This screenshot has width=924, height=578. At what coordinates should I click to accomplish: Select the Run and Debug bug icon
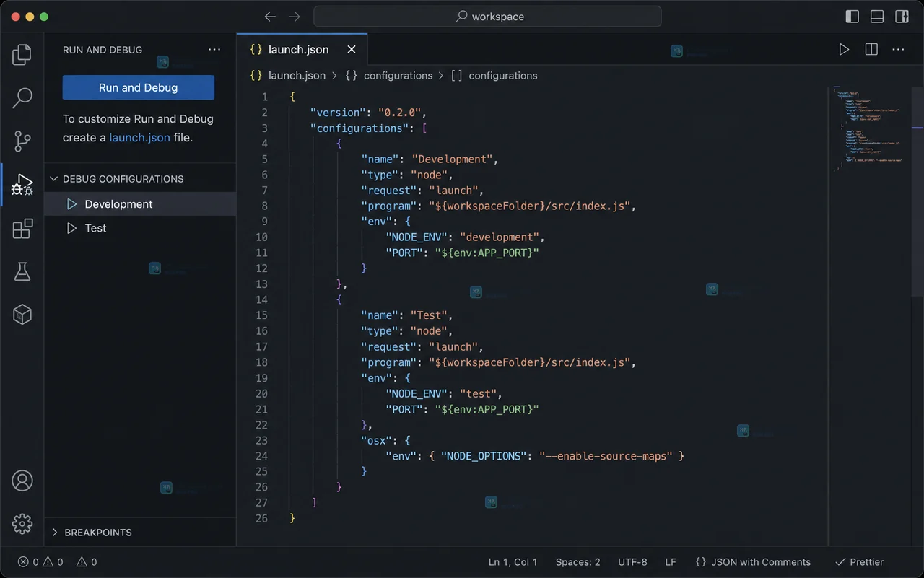point(22,185)
